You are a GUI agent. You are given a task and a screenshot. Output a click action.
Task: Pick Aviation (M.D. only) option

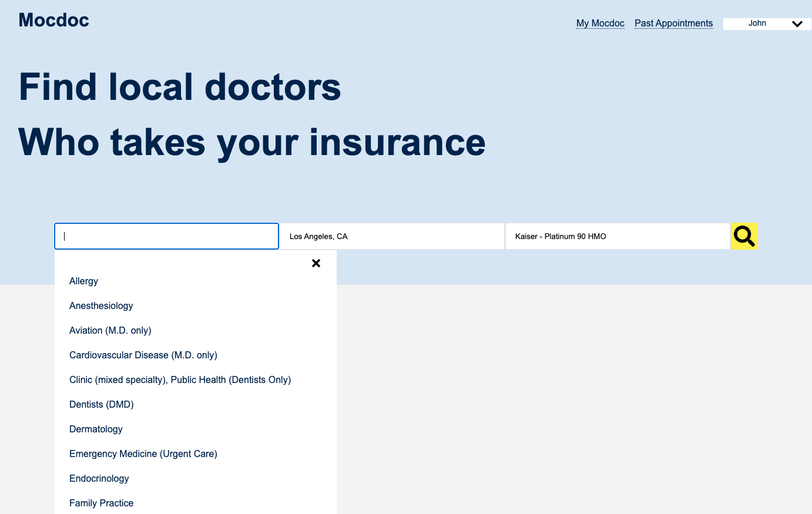click(110, 331)
